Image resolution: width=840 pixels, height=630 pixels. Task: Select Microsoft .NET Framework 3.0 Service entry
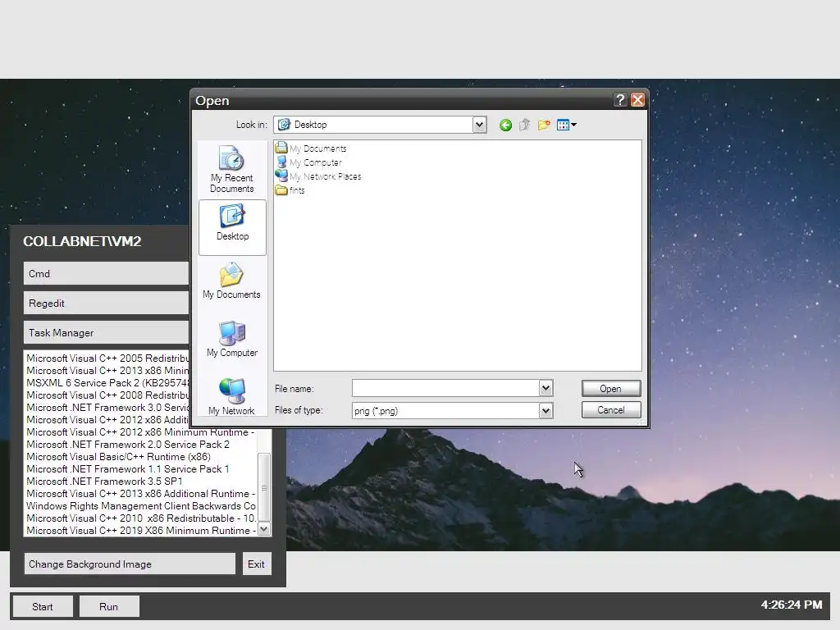tap(107, 408)
